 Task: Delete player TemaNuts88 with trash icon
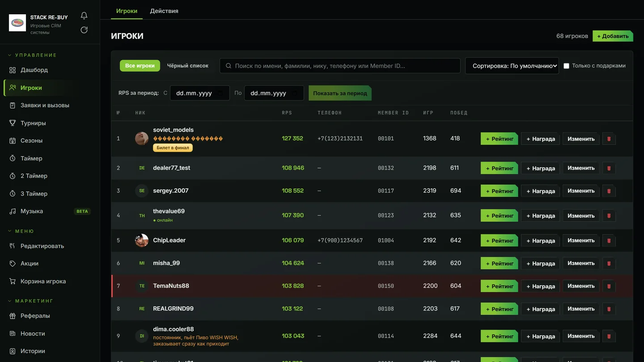pos(609,286)
